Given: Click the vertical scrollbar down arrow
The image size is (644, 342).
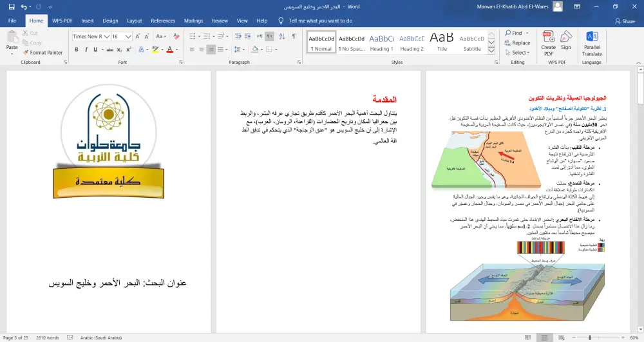Looking at the screenshot, I should (x=640, y=329).
